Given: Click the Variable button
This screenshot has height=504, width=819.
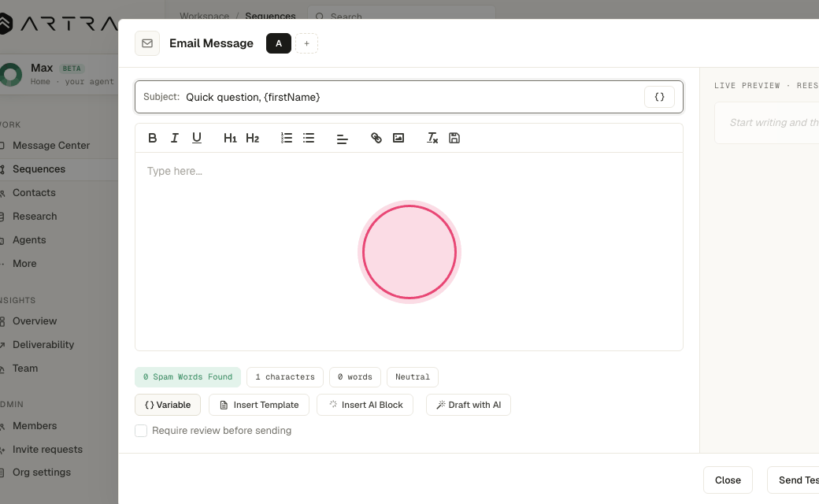Looking at the screenshot, I should coord(168,405).
